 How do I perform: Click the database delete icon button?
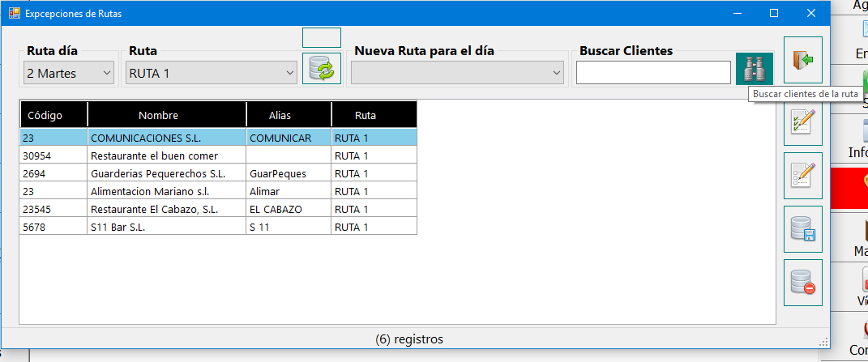point(802,283)
